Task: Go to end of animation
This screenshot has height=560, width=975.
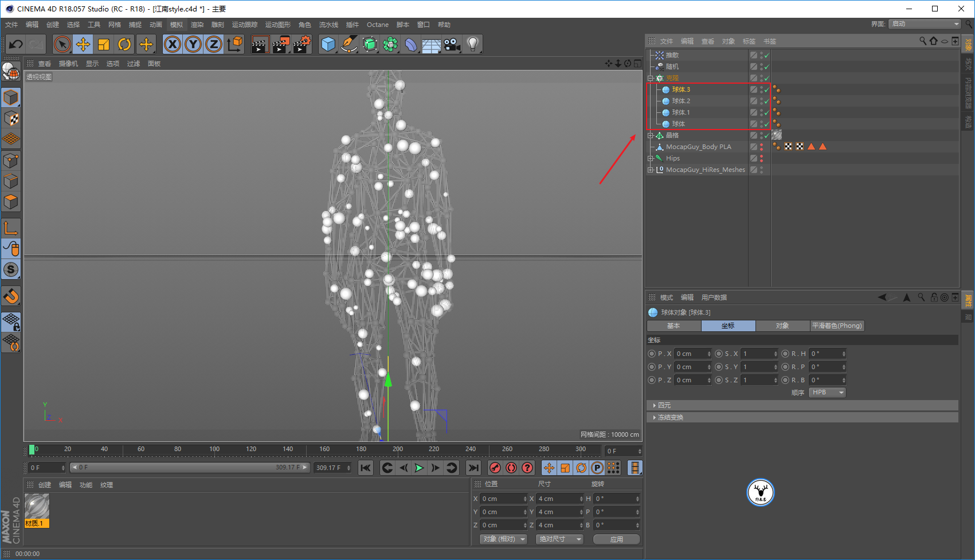Action: coord(473,468)
